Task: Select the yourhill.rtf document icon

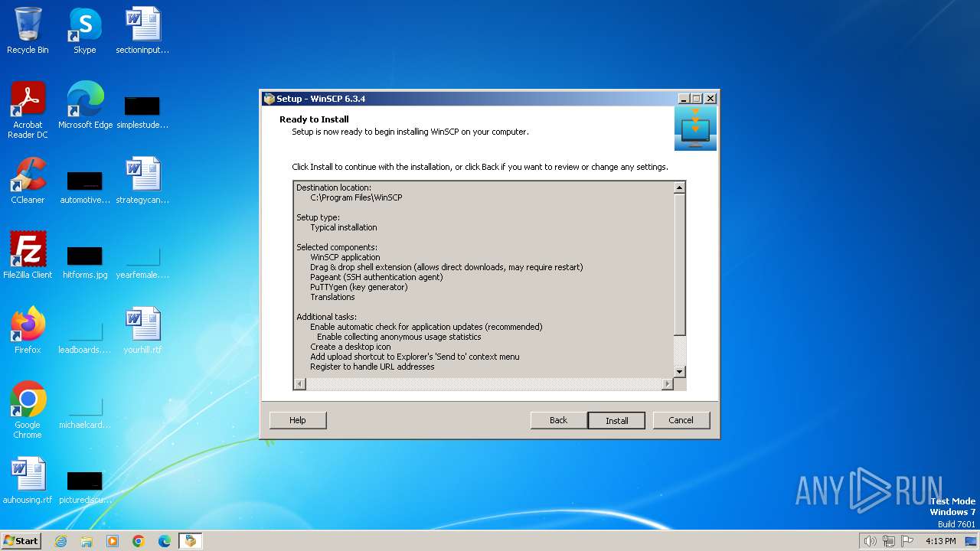Action: (142, 330)
